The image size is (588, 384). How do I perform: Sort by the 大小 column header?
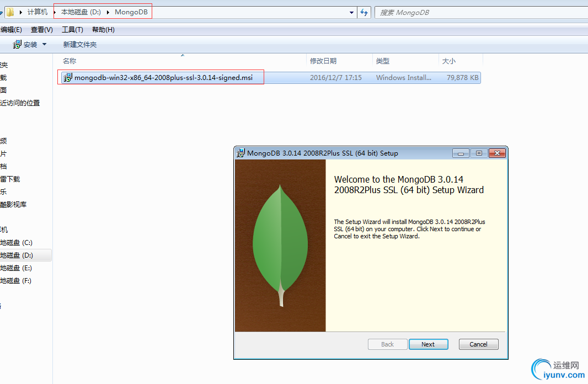[449, 61]
